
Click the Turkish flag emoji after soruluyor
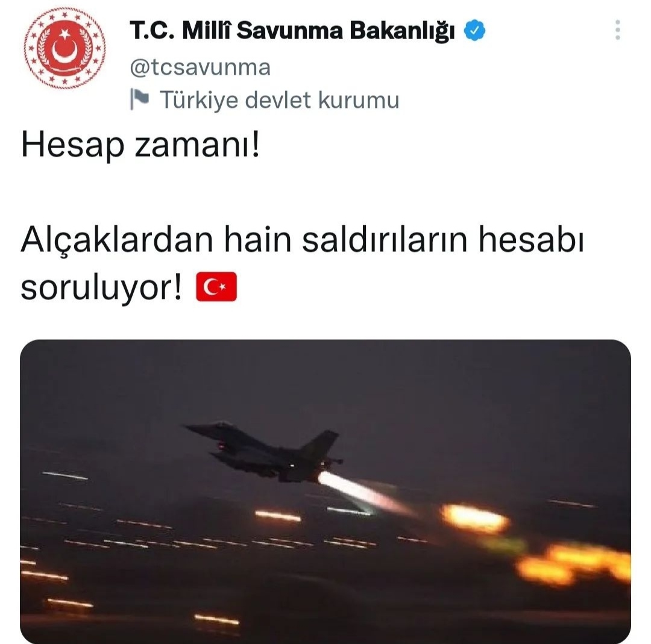(216, 287)
